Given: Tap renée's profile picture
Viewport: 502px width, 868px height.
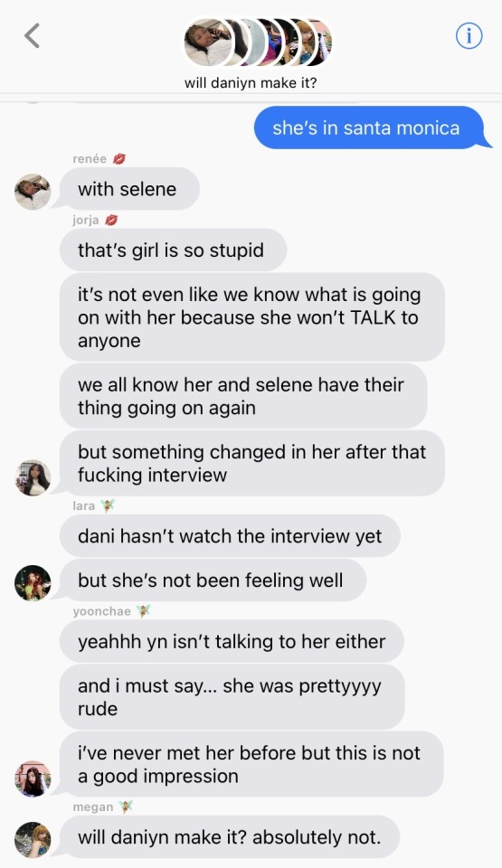Looking at the screenshot, I should [x=33, y=192].
